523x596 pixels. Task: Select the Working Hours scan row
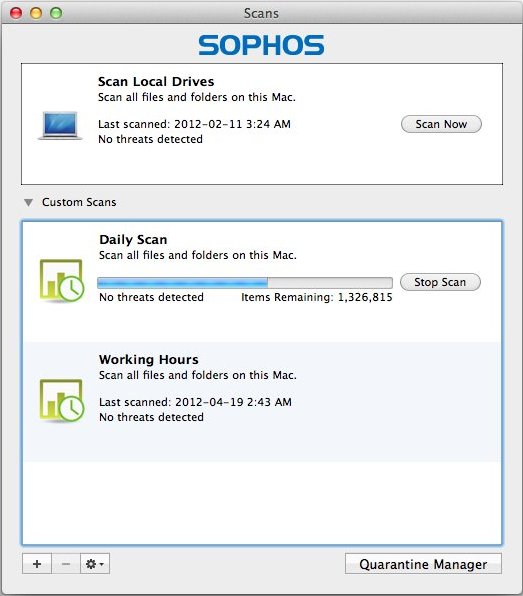pos(262,402)
